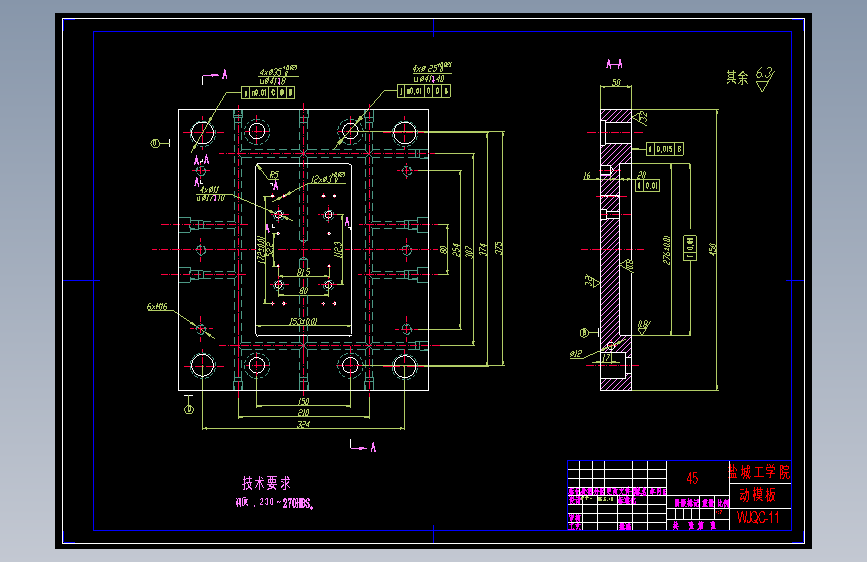Click the 17 dimension near section bottom
The width and height of the screenshot is (867, 562).
pos(607,358)
